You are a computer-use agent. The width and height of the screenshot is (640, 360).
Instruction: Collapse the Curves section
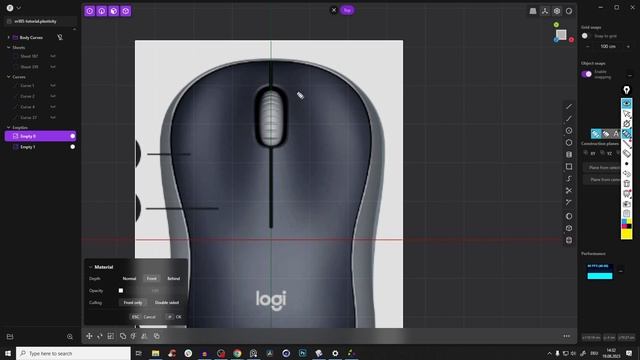[9, 77]
